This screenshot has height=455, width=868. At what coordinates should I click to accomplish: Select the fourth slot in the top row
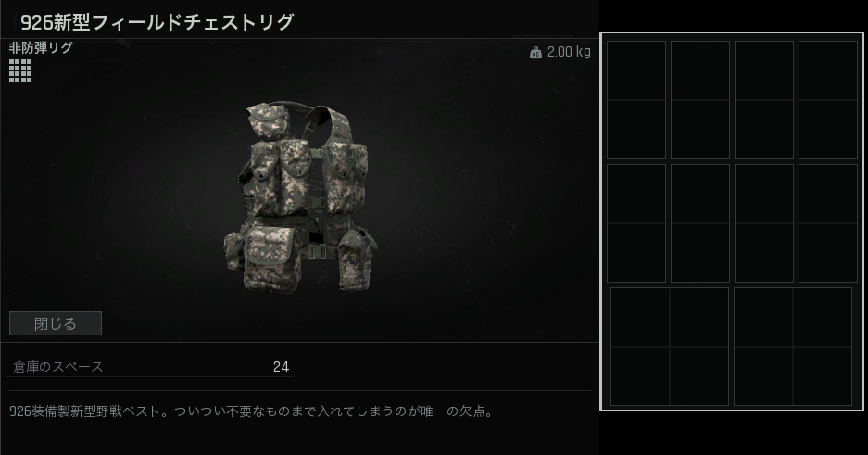(828, 100)
